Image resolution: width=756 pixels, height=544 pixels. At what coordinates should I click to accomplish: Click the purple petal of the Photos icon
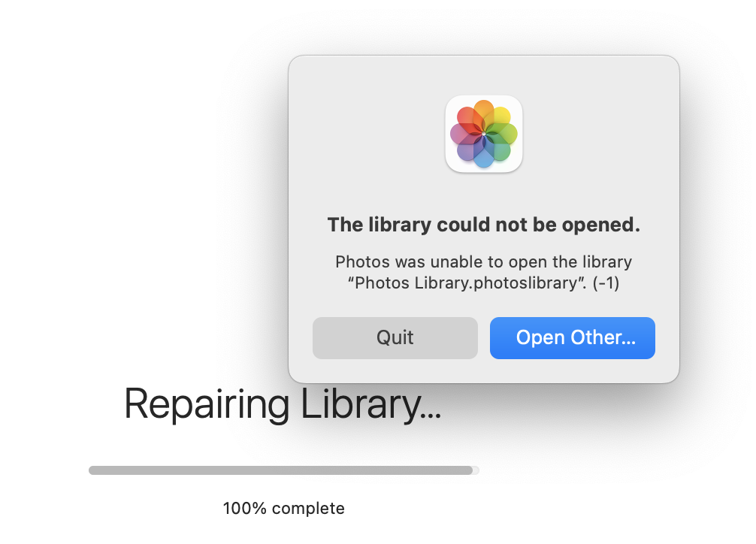(466, 152)
